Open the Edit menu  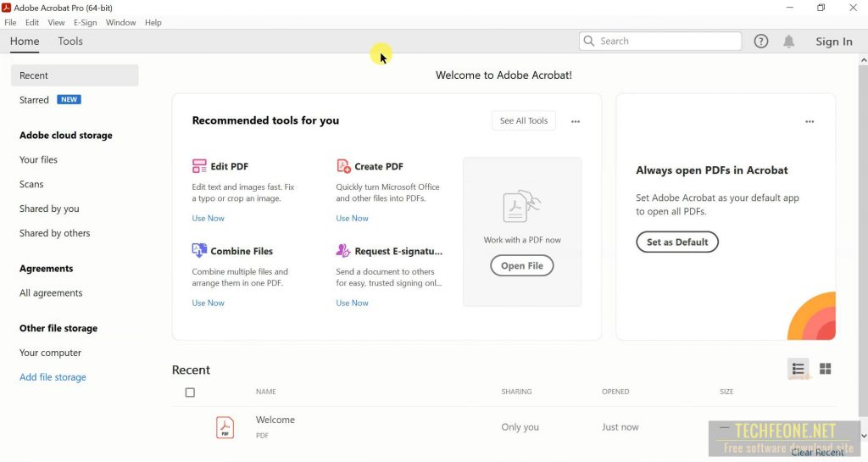32,23
